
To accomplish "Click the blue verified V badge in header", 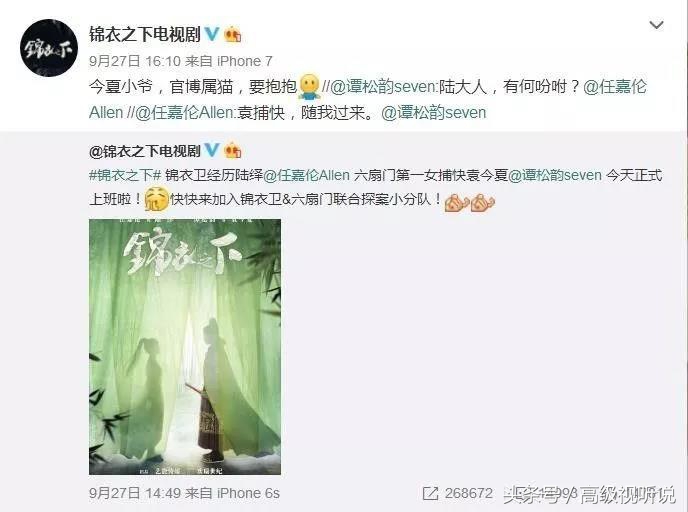I will (212, 34).
